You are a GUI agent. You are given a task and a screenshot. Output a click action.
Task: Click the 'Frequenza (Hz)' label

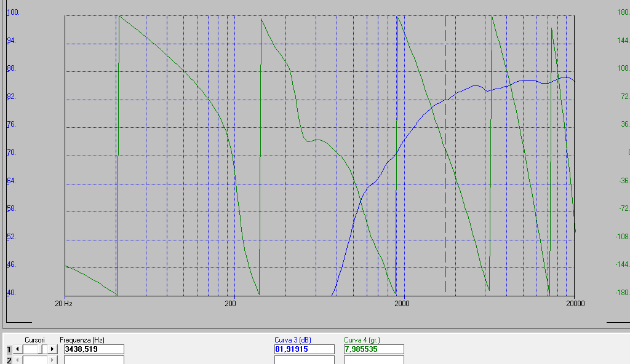(82, 340)
